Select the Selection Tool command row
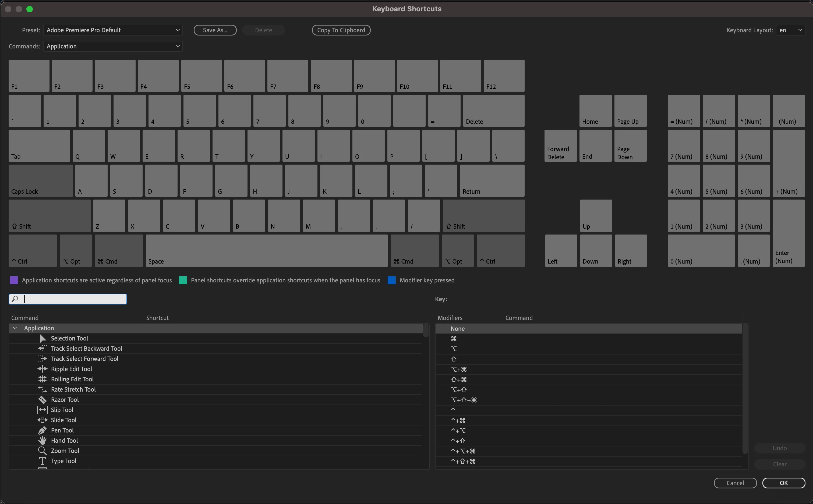The width and height of the screenshot is (813, 504). click(x=69, y=338)
